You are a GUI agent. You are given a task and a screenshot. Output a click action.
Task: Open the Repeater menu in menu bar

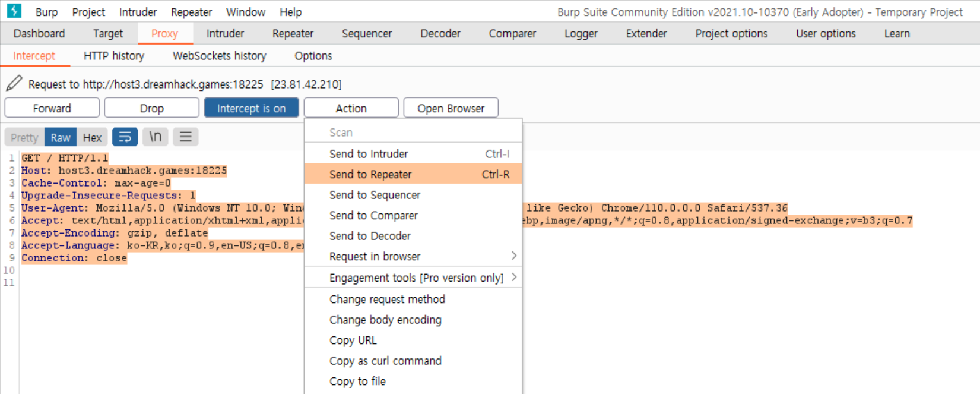[x=191, y=12]
